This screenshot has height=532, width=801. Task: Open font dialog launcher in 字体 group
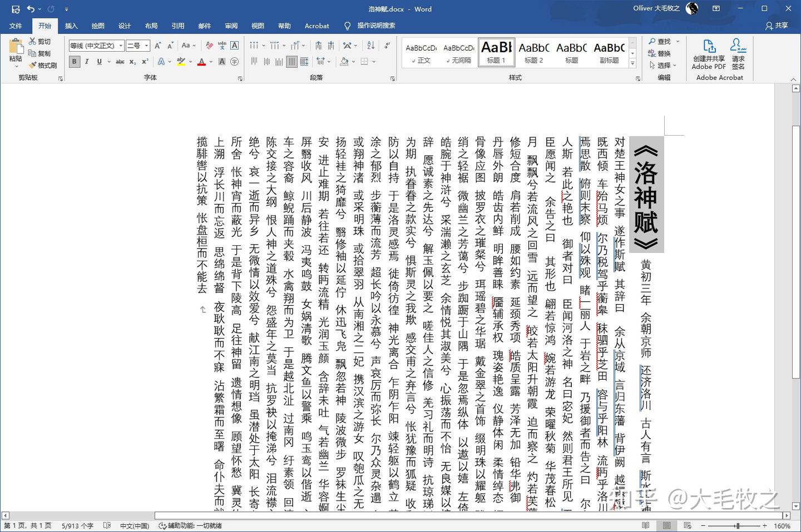(240, 79)
